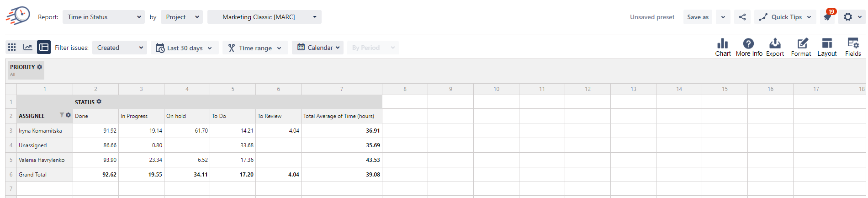Switch to the grid view icon
Viewport: 868px width, 198px height.
coord(12,47)
